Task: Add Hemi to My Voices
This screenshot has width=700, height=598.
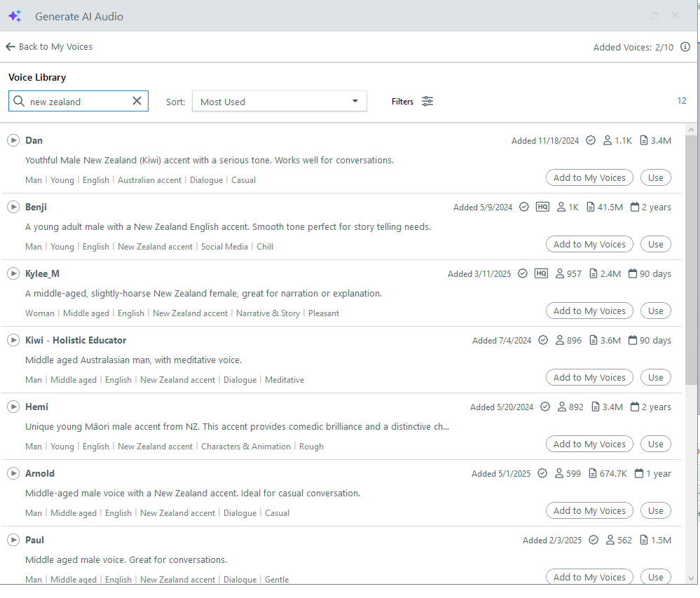Action: click(589, 444)
